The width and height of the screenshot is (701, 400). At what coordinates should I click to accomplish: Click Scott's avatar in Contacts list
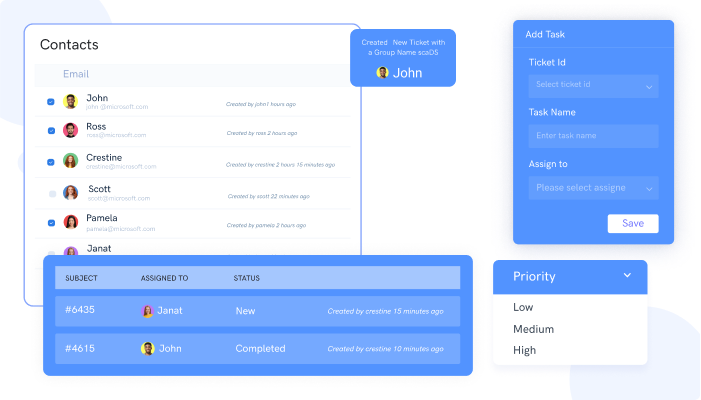point(70,192)
